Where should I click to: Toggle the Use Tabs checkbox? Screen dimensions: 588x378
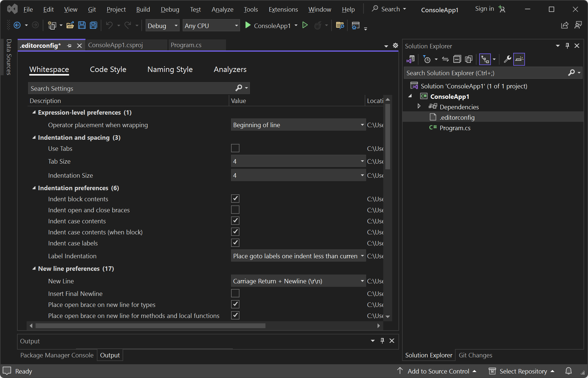(x=235, y=148)
